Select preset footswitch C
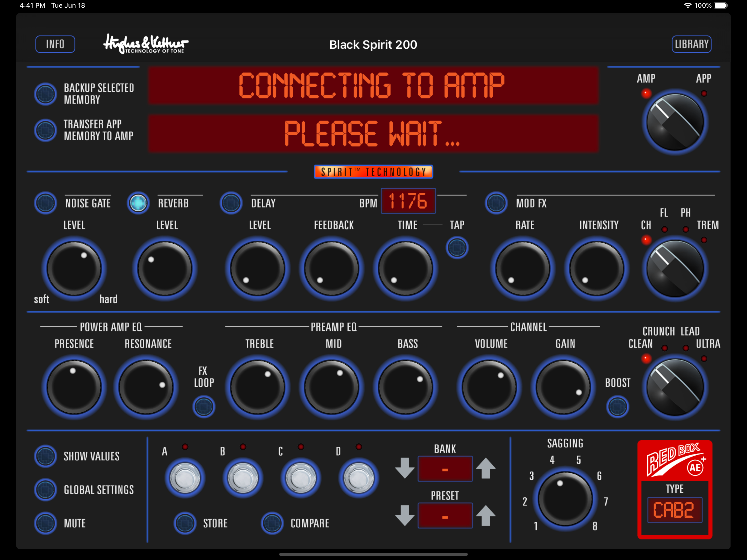This screenshot has height=560, width=747. coord(300,478)
